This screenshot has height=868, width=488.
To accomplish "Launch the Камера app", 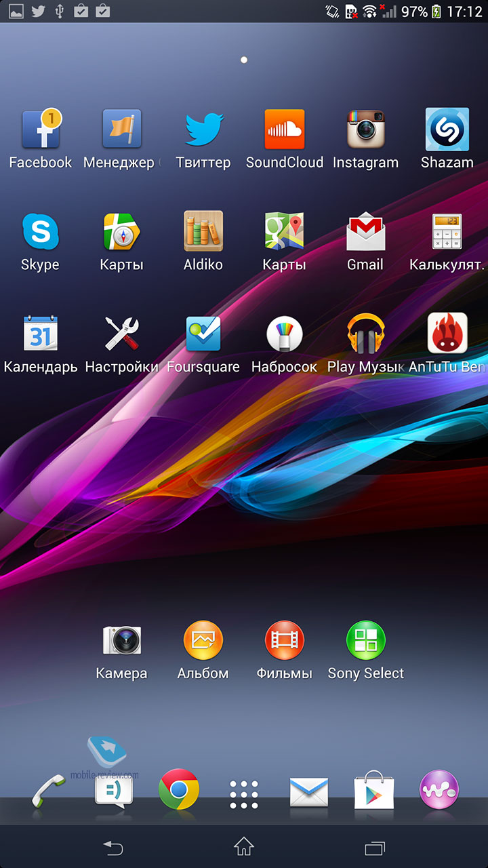I will point(122,639).
